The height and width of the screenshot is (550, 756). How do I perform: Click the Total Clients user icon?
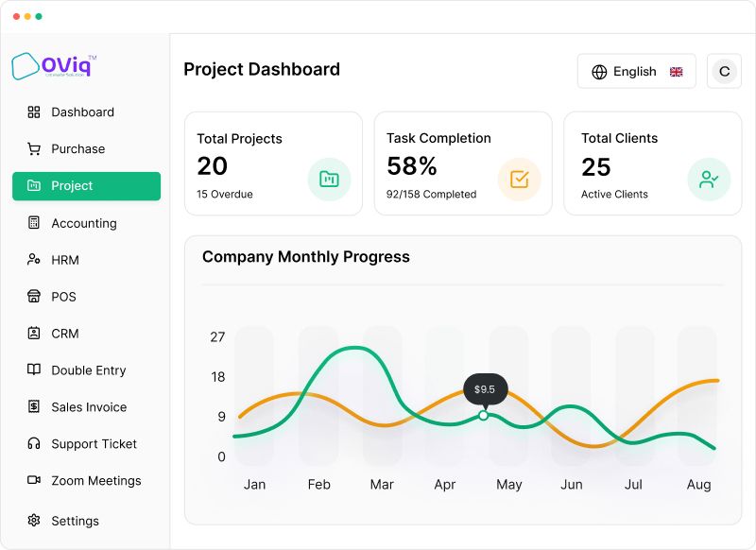point(709,180)
